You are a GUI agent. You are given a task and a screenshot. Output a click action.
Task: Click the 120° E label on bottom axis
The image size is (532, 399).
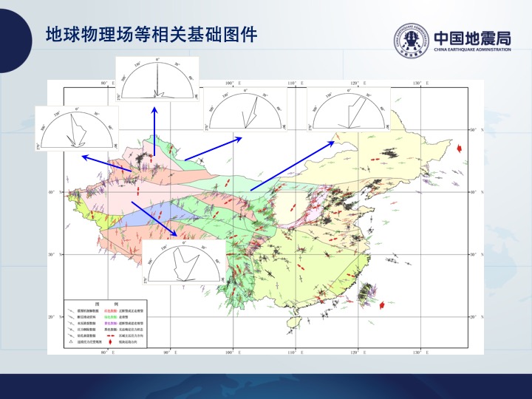[358, 352]
